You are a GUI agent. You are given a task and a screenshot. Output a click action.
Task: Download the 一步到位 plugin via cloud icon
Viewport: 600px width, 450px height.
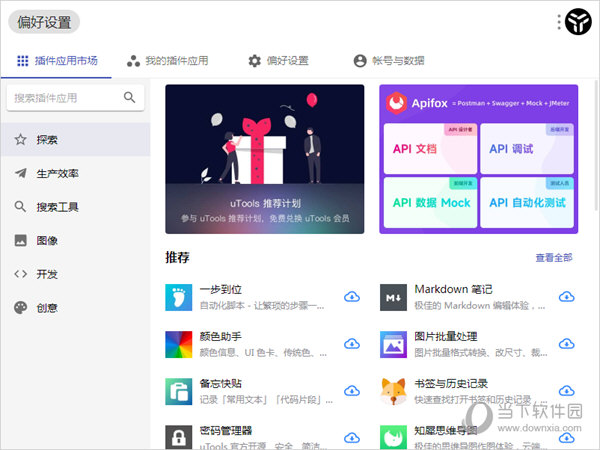(351, 297)
